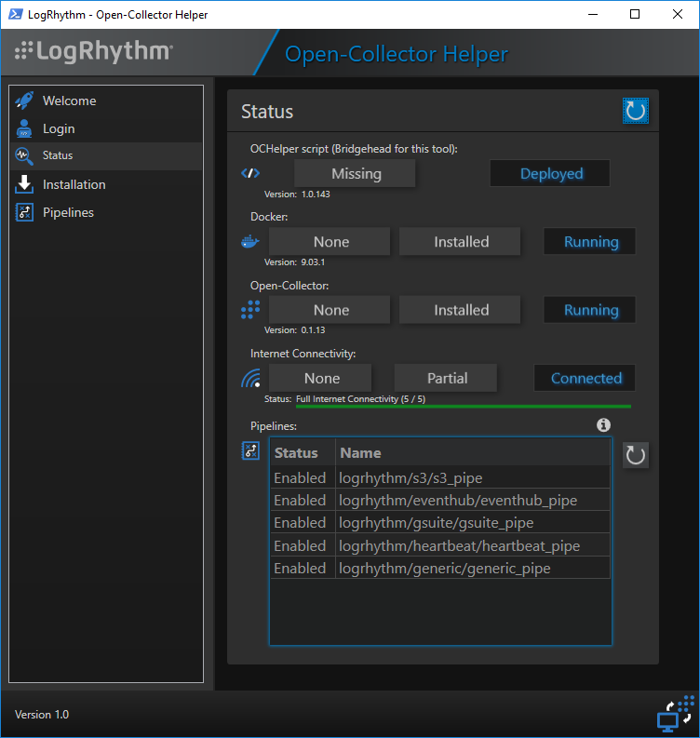Click OCHelper version 1.0.143 text

[297, 194]
